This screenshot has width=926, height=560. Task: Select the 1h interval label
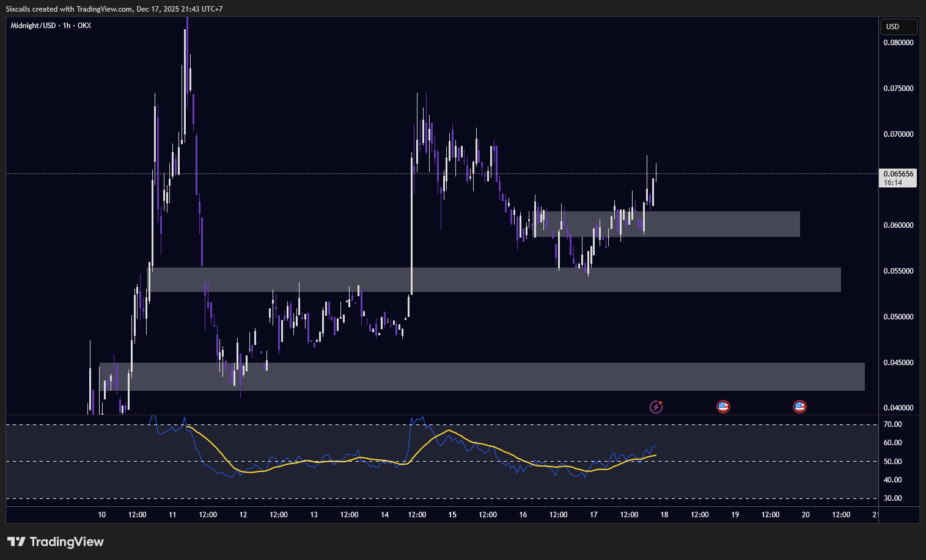point(67,26)
